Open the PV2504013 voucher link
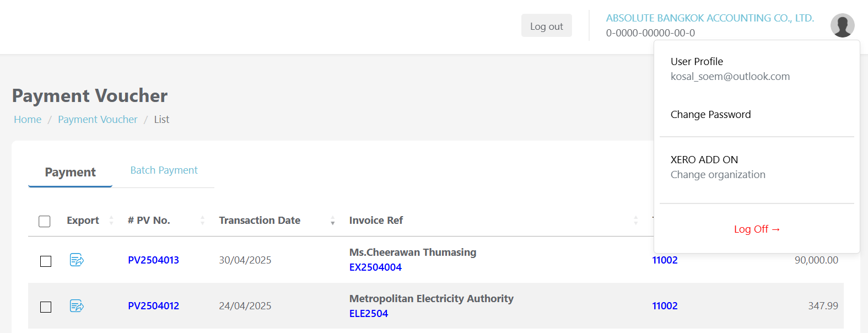Viewport: 868px width, 333px height. [153, 260]
